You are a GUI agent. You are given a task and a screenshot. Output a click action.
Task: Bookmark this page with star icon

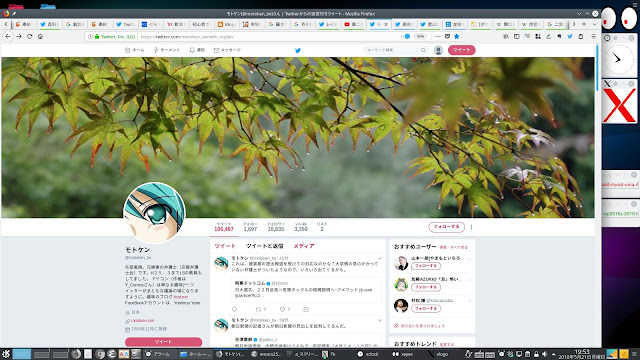coord(457,36)
